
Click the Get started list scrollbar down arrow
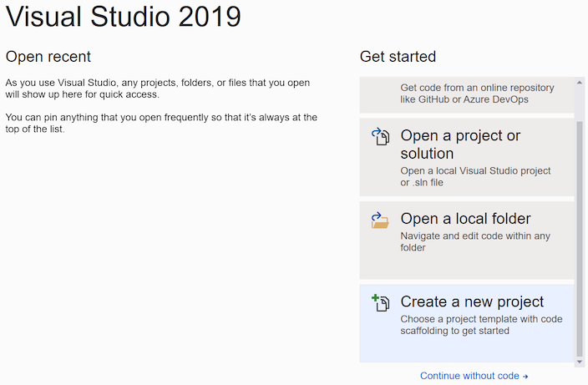click(x=580, y=362)
